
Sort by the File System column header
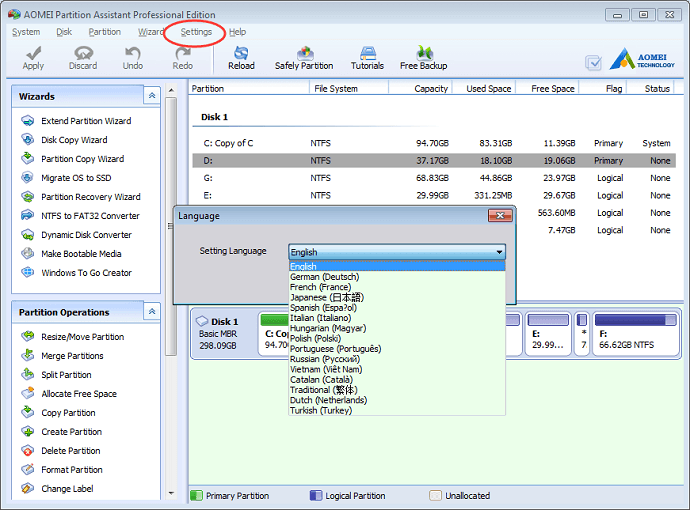349,88
